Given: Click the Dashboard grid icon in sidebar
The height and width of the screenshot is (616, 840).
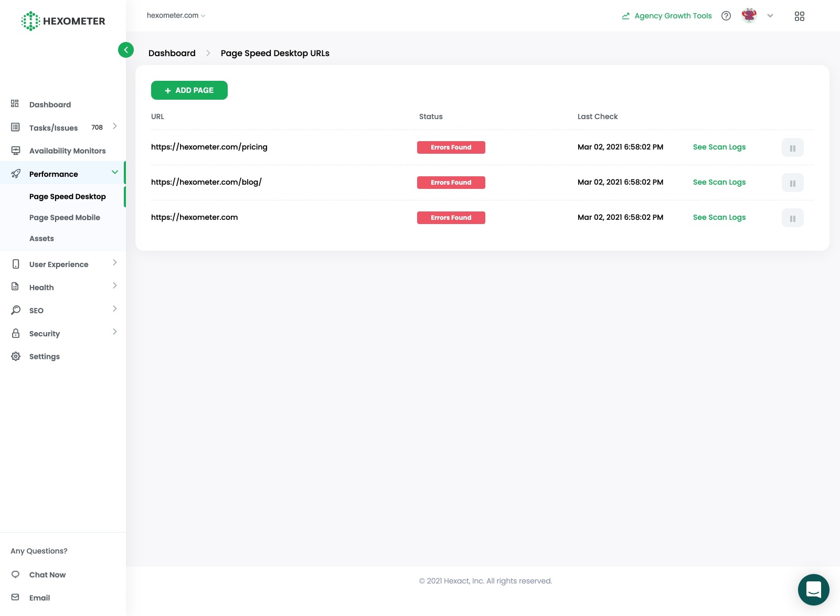Looking at the screenshot, I should [x=15, y=104].
